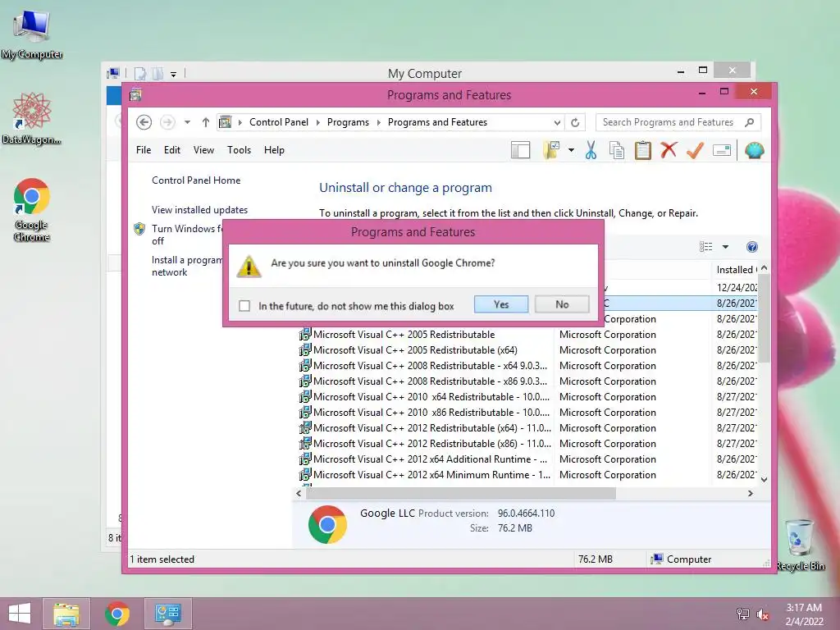
Task: Click the horizontal scrollbar thumb
Action: [x=460, y=493]
